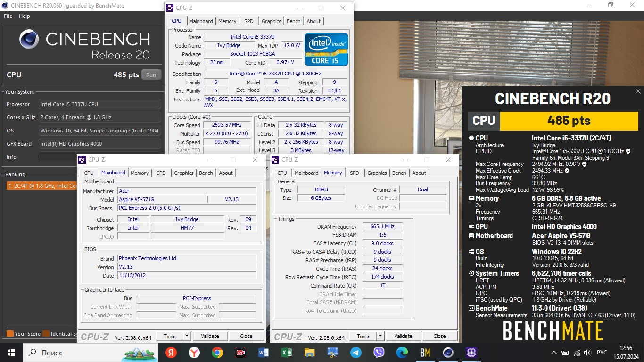Click the memory Size value 6 GBytes

321,198
